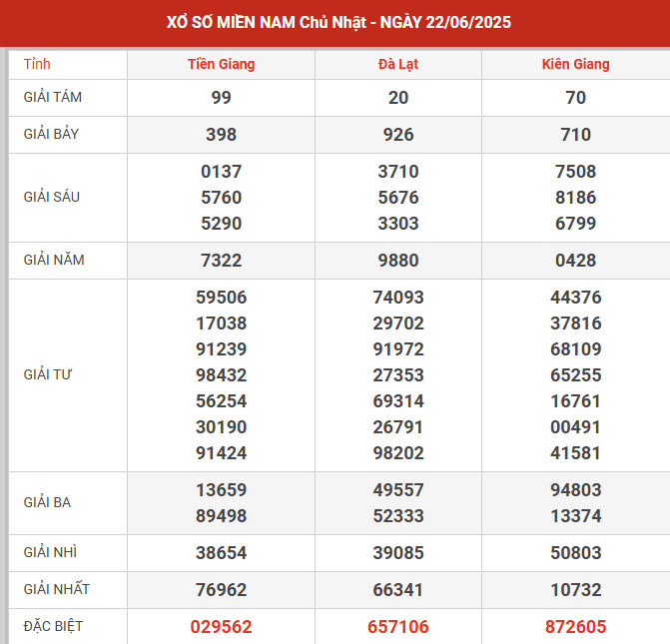
Task: Click Đà Lạt number 74093
Action: pos(398,298)
